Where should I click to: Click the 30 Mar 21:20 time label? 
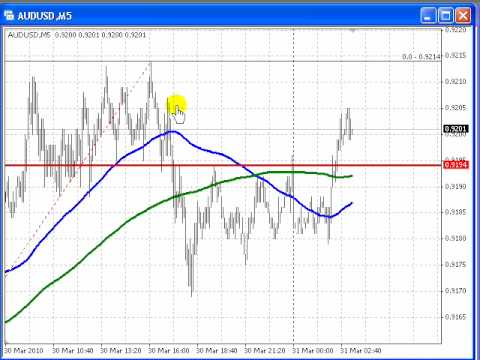(265, 351)
